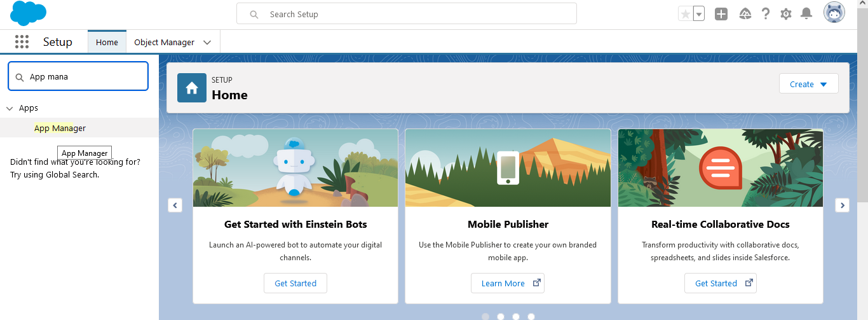The width and height of the screenshot is (868, 320).
Task: Expand the Object Manager tab chevron
Action: click(207, 43)
